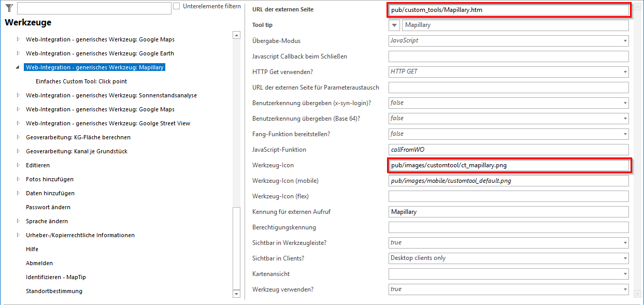Click the Werkzeug-Icon path field
This screenshot has height=305, width=644.
tap(508, 165)
